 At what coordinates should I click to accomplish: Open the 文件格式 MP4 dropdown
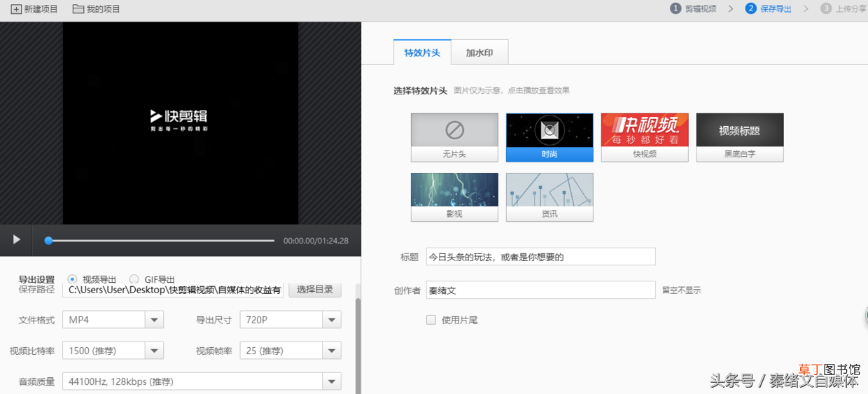(113, 320)
